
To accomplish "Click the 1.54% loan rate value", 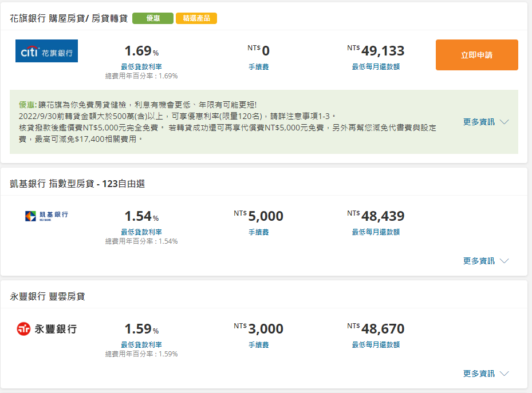I will pos(141,216).
